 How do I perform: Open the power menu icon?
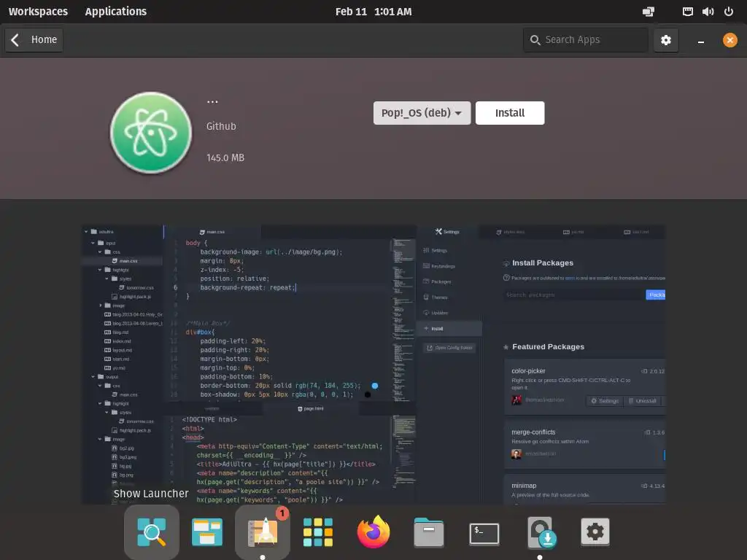(x=729, y=12)
